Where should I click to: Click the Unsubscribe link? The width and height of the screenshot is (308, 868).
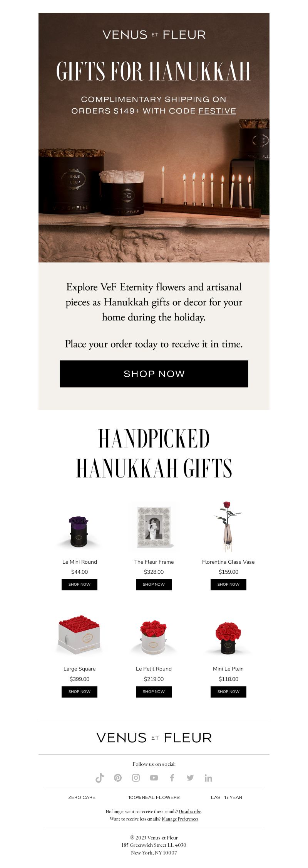click(190, 812)
